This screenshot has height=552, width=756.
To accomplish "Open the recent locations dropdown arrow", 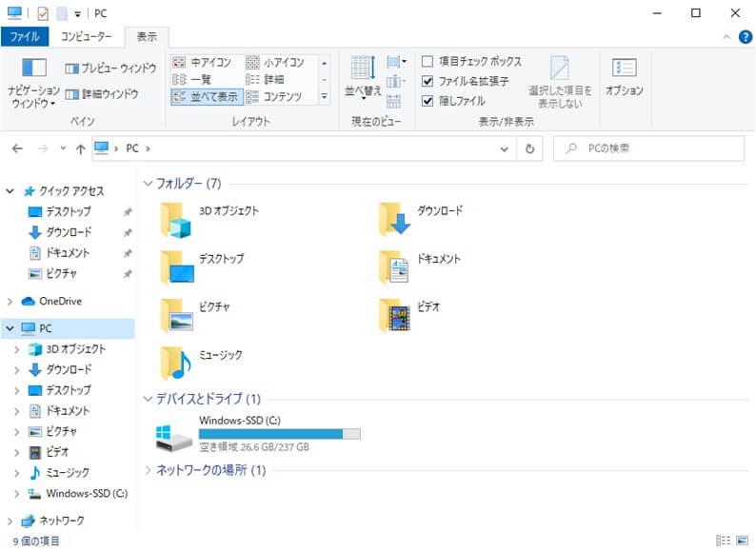I will [x=63, y=148].
